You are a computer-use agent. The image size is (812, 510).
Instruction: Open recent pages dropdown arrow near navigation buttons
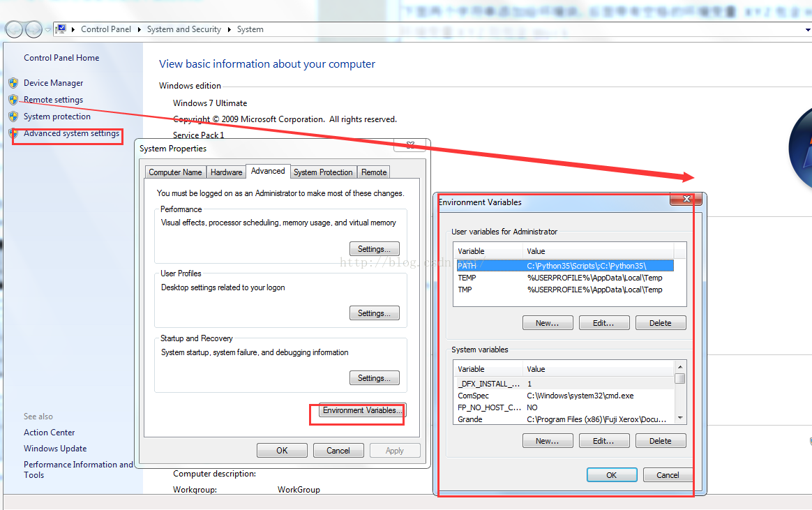pyautogui.click(x=47, y=29)
